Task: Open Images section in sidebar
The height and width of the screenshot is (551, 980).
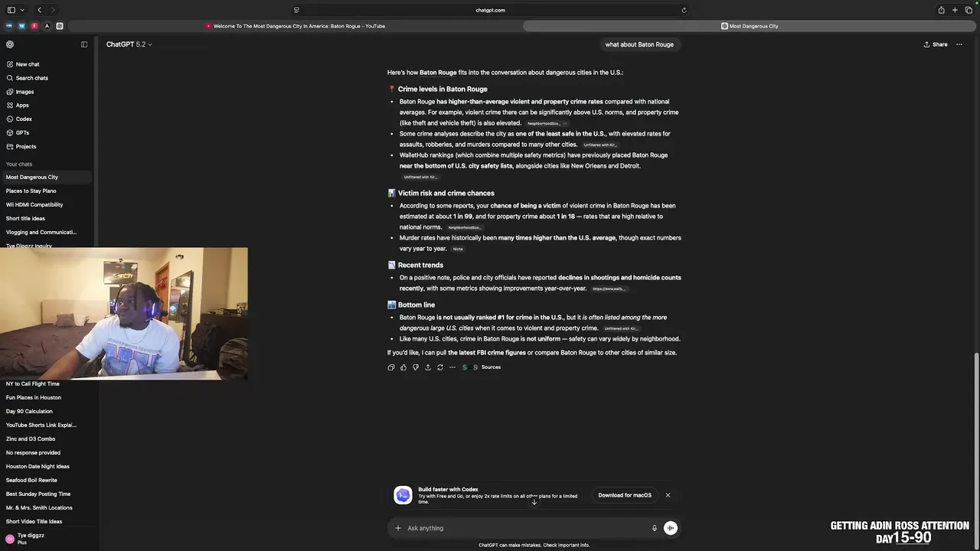Action: 24,92
